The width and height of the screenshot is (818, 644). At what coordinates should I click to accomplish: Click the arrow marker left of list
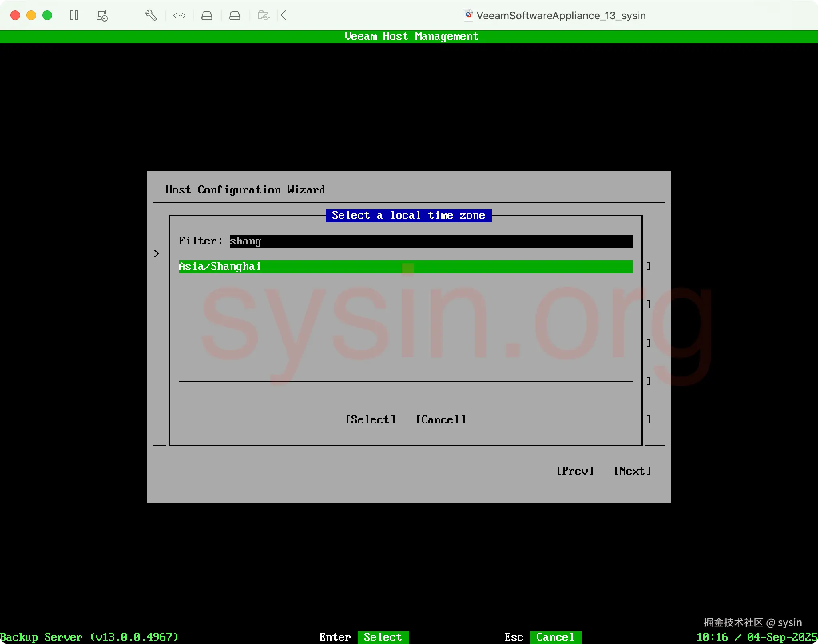(157, 254)
